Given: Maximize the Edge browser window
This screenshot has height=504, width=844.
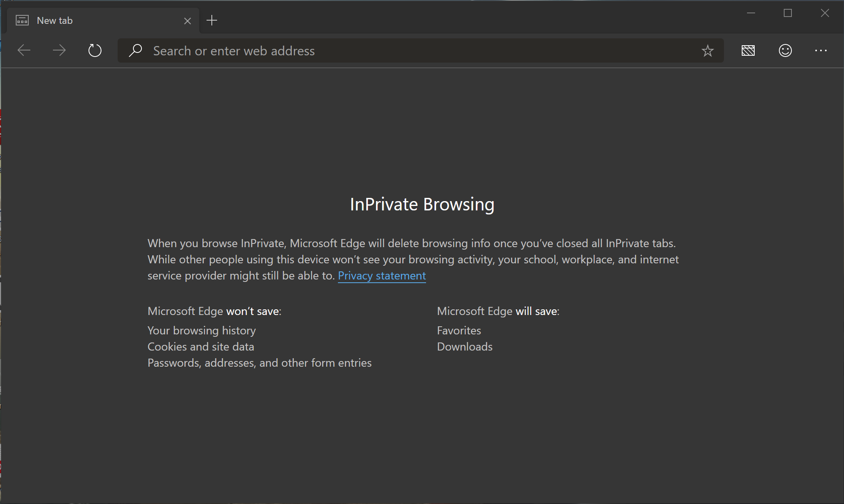Looking at the screenshot, I should point(788,13).
